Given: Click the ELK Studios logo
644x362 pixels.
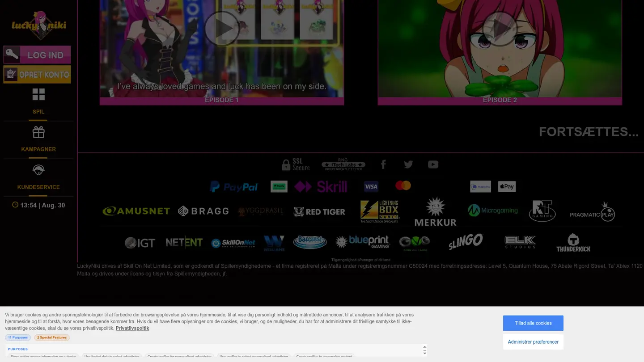Looking at the screenshot, I should [520, 242].
